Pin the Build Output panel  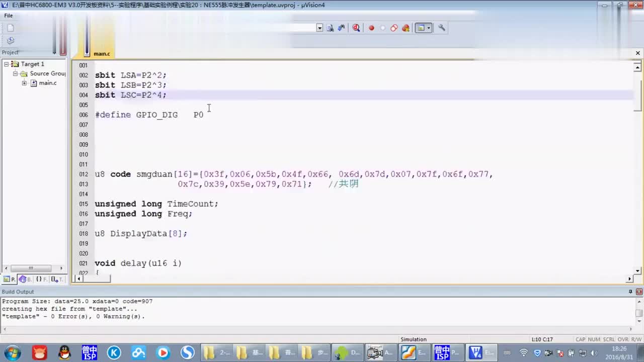[630, 292]
